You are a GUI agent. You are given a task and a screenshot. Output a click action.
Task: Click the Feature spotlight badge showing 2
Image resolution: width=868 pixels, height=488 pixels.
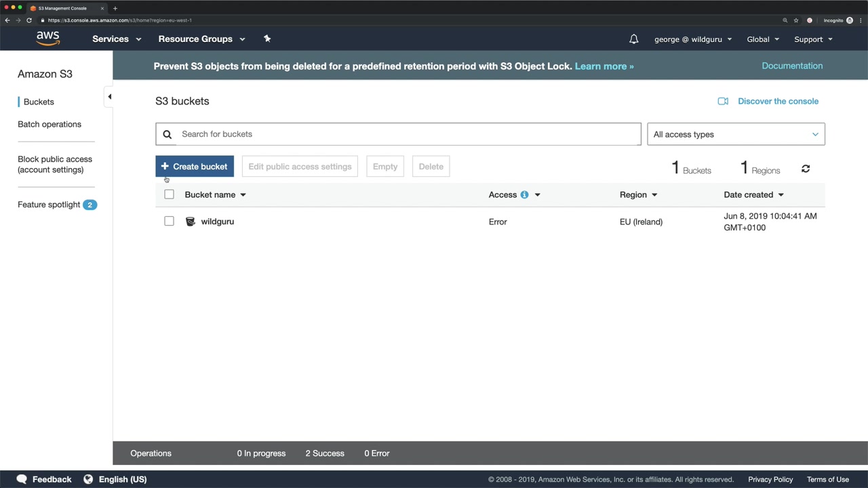pos(90,205)
